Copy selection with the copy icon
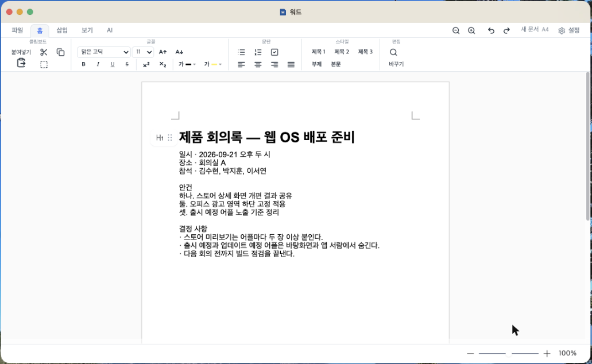Screen dimensions: 592x364 (x=60, y=52)
